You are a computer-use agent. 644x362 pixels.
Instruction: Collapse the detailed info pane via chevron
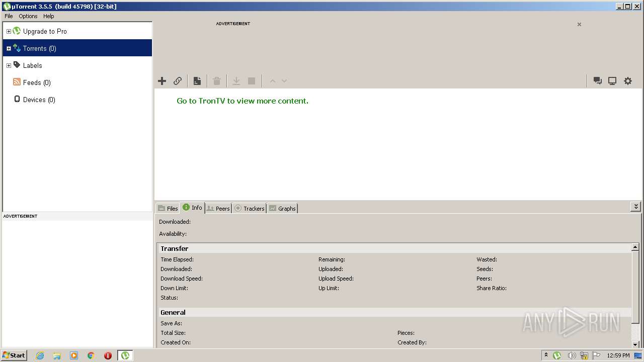[636, 207]
